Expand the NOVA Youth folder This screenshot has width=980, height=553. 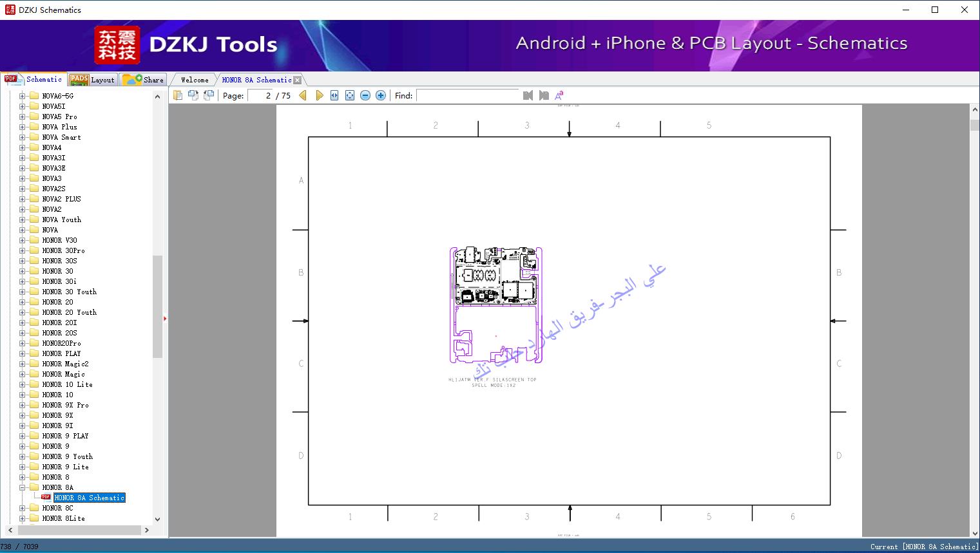click(23, 220)
